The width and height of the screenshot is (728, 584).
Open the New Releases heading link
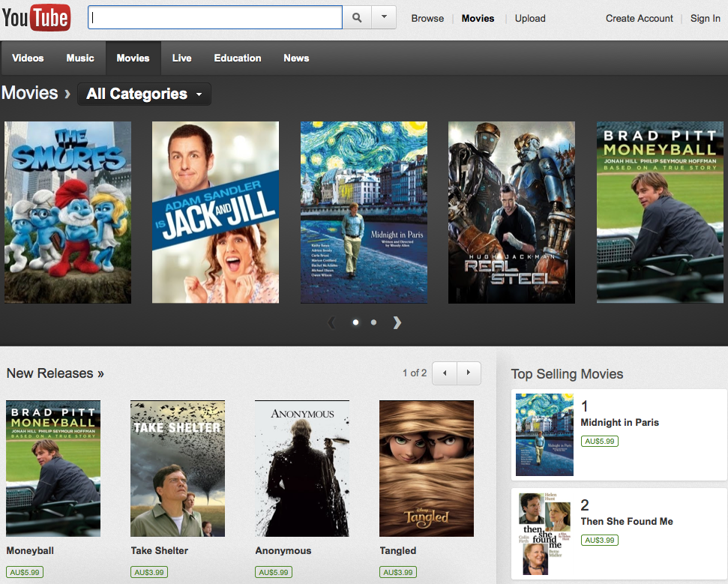(x=55, y=373)
